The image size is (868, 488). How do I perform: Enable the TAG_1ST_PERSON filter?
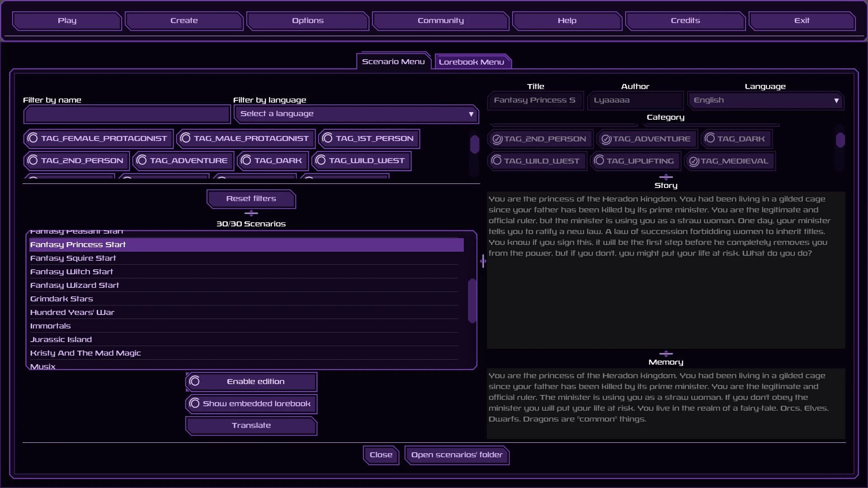click(x=369, y=138)
